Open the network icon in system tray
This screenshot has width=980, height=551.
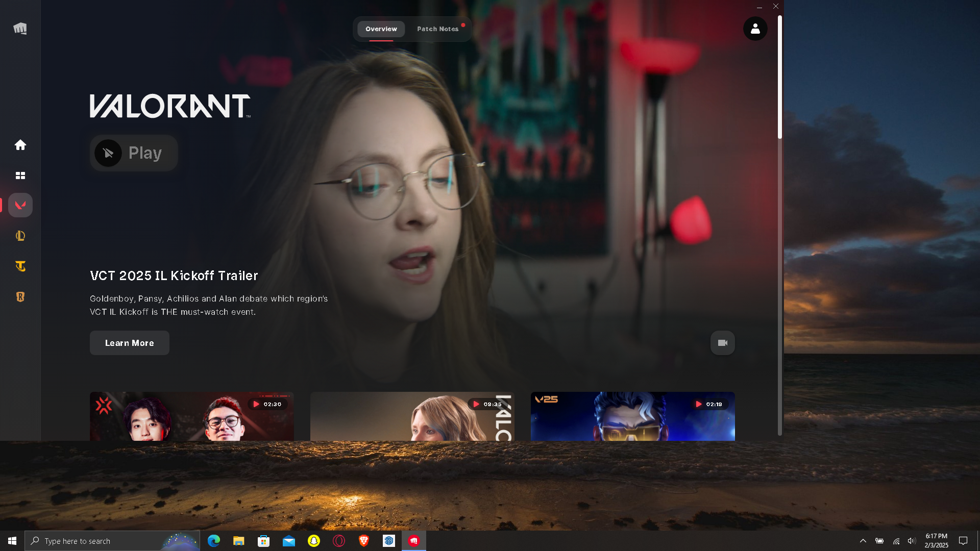(x=896, y=541)
